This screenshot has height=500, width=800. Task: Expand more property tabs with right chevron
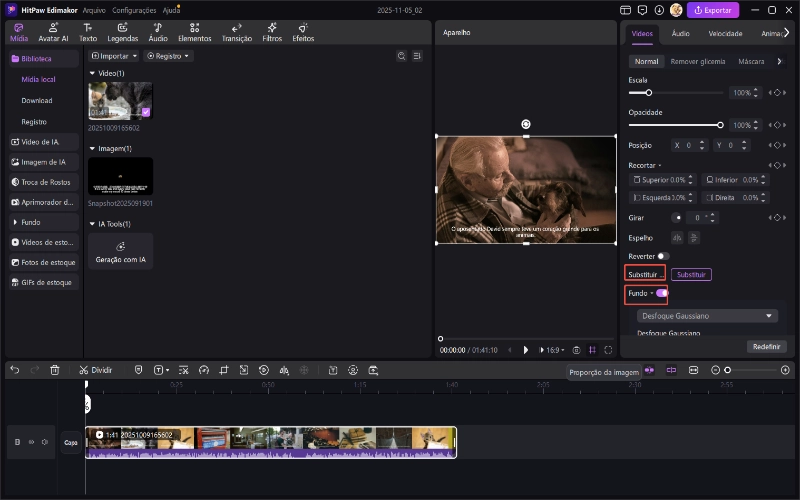pyautogui.click(x=786, y=33)
